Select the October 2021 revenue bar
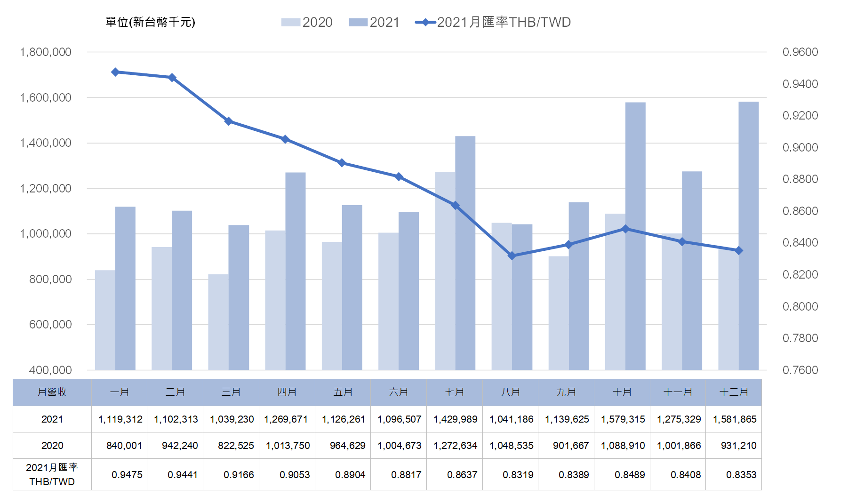Image resolution: width=848 pixels, height=504 pixels. coord(635,236)
